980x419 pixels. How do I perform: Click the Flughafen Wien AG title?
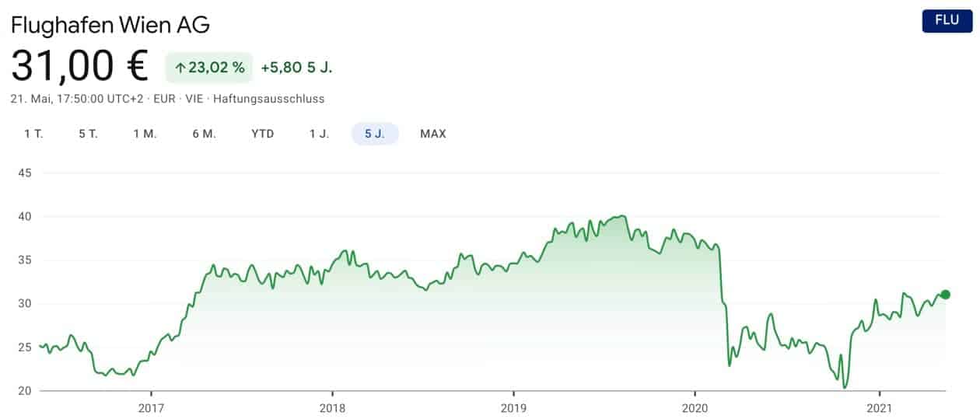110,25
